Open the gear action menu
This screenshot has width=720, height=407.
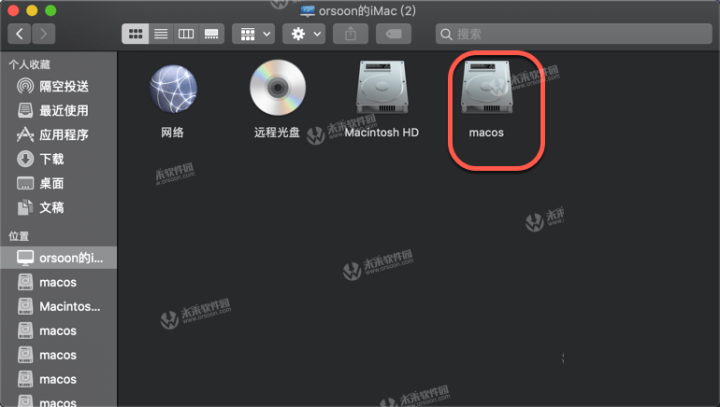pyautogui.click(x=304, y=34)
